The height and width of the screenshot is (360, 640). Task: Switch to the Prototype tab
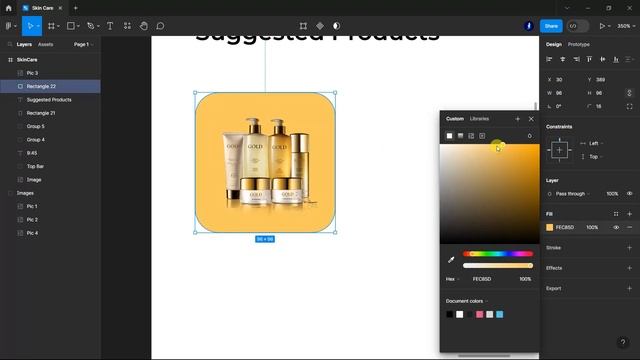[x=579, y=44]
